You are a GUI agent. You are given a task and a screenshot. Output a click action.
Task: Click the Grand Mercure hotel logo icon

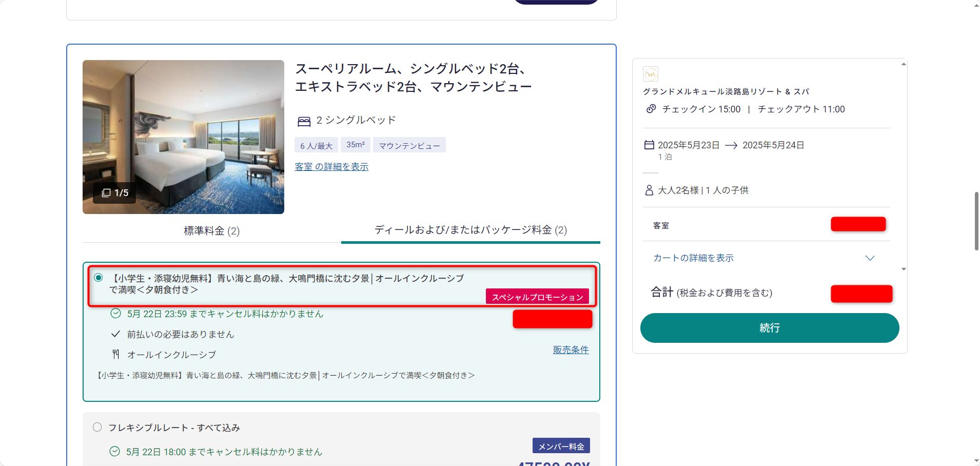click(x=651, y=74)
